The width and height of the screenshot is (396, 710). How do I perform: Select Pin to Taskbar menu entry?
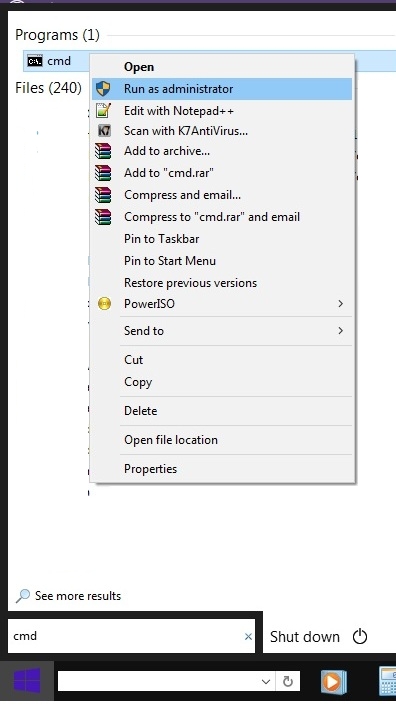(162, 239)
